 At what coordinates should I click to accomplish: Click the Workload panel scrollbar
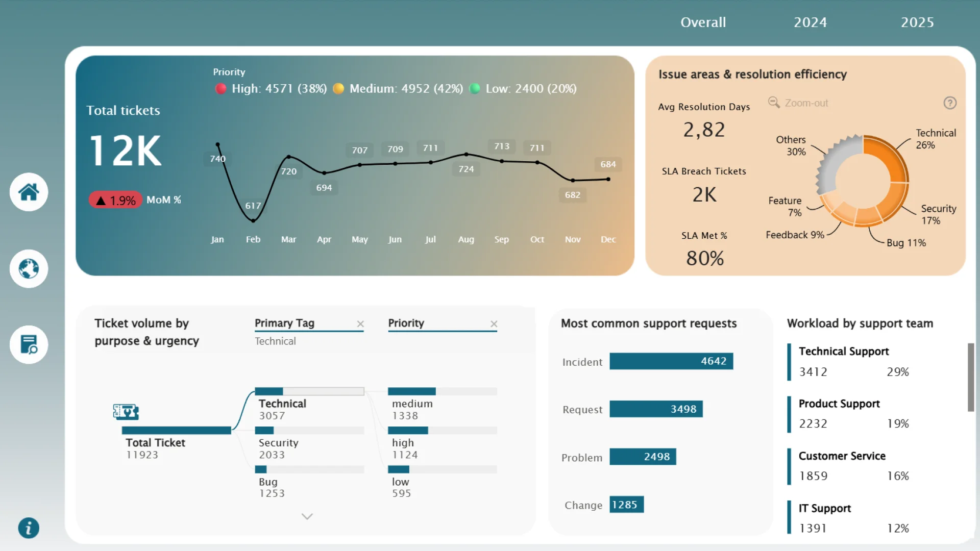coord(971,377)
